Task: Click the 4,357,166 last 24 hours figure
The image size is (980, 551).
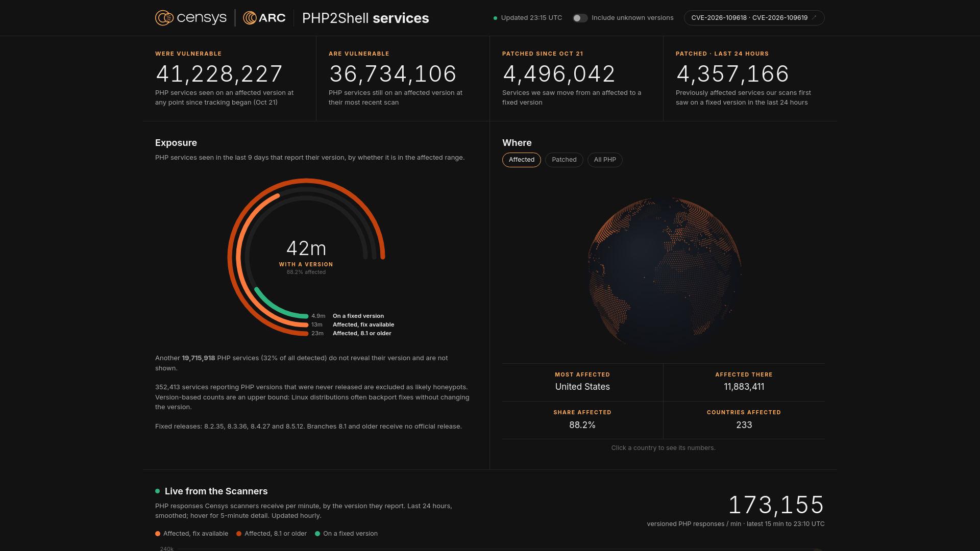Action: 733,74
